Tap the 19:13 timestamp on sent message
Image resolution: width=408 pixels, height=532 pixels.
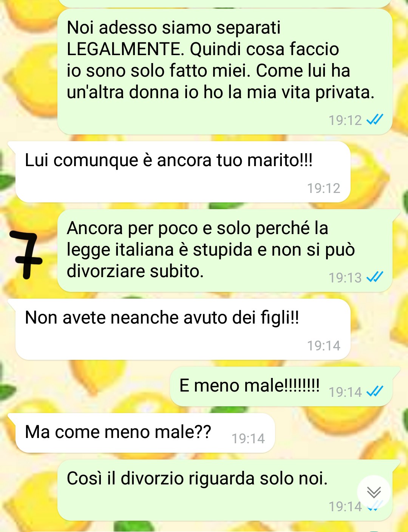(x=345, y=278)
